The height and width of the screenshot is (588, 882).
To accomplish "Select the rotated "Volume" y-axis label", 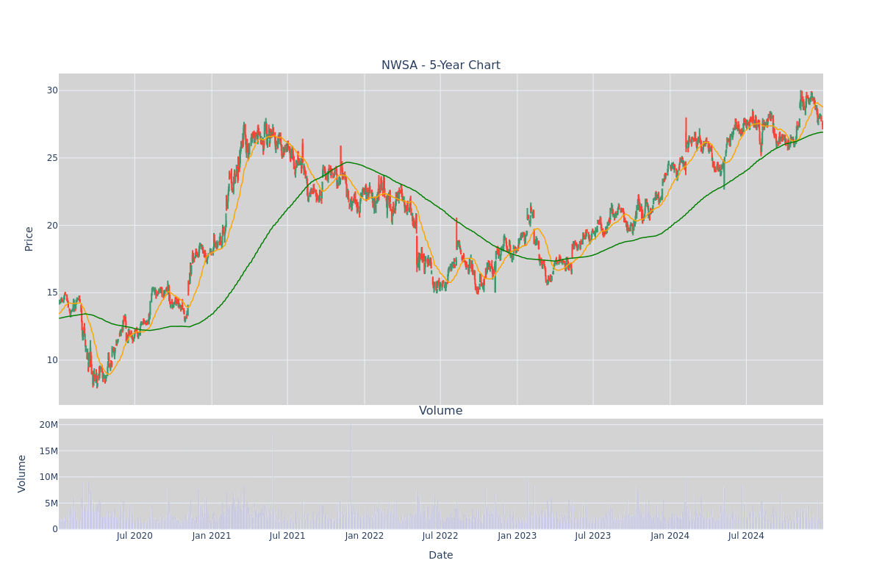I will (x=23, y=473).
